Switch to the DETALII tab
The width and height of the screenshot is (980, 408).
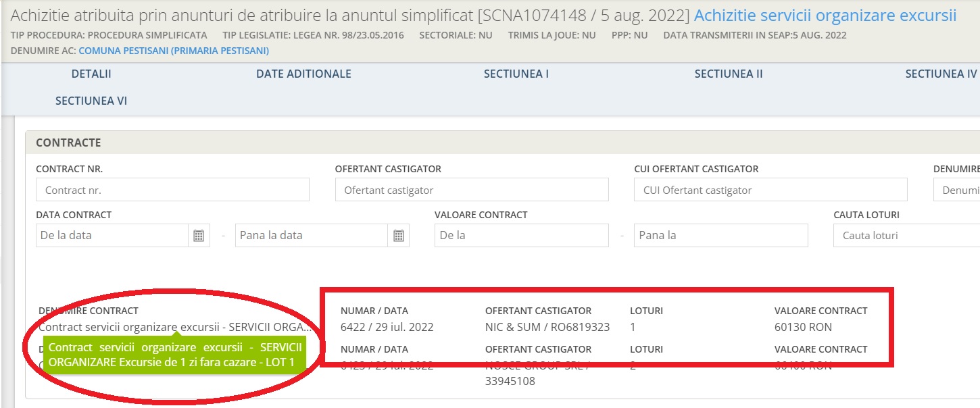(91, 74)
